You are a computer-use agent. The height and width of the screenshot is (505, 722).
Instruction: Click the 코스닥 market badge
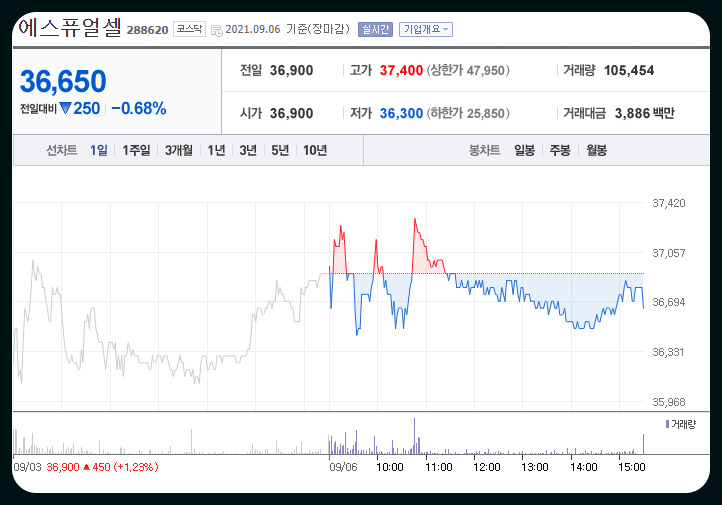click(x=189, y=29)
